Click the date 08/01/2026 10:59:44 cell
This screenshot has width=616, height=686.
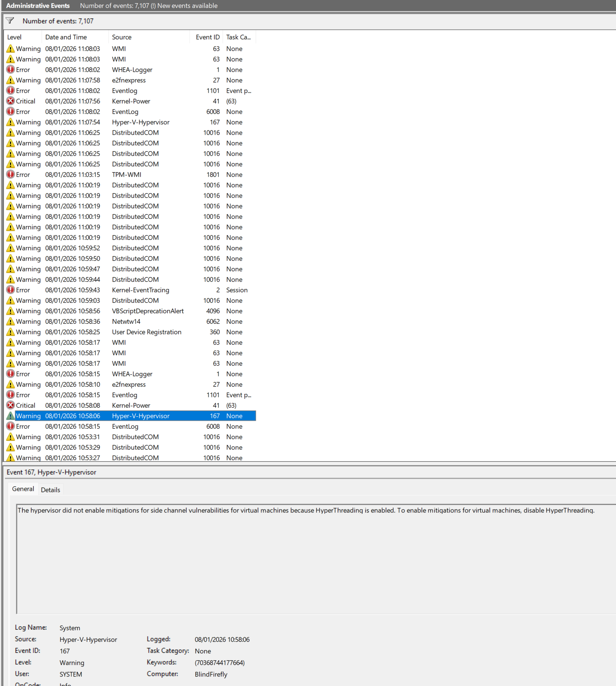pyautogui.click(x=72, y=279)
